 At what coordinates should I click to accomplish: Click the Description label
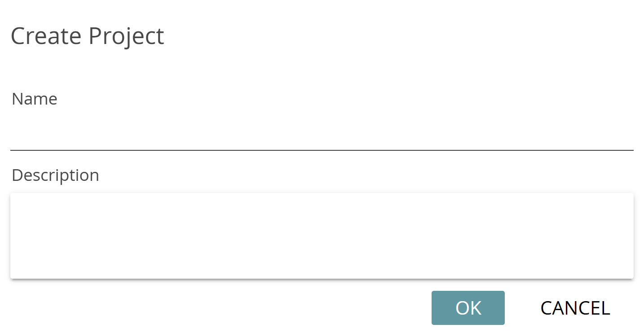[x=55, y=175]
